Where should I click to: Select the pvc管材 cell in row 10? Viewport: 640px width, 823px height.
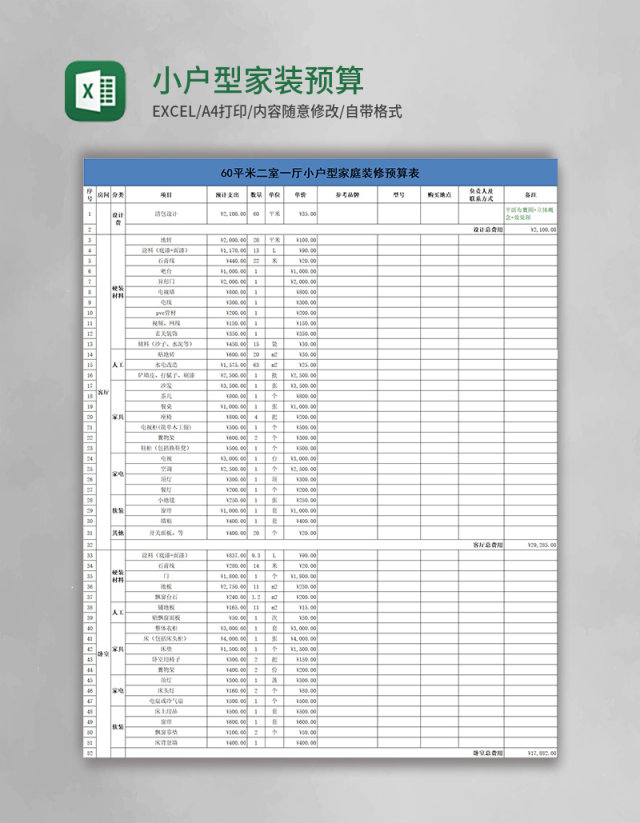tap(166, 313)
